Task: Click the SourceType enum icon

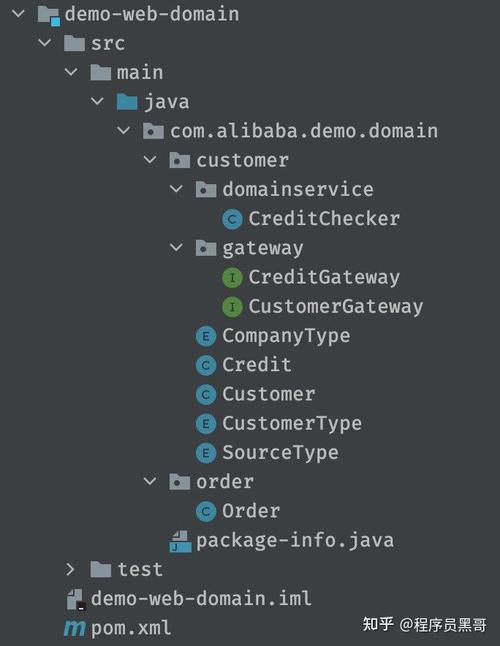Action: [x=206, y=453]
